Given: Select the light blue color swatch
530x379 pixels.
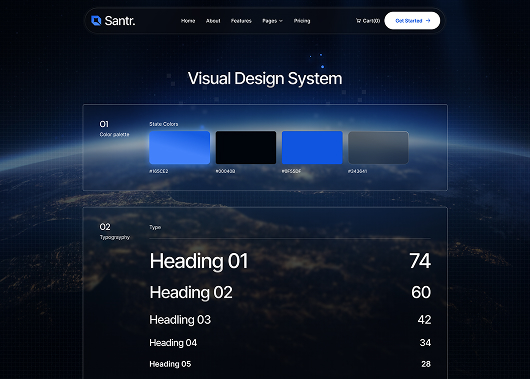Looking at the screenshot, I should click(x=179, y=147).
